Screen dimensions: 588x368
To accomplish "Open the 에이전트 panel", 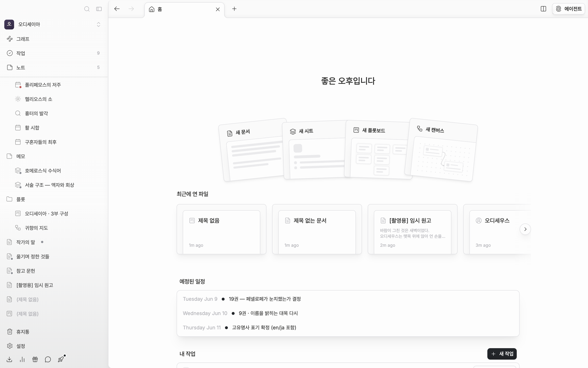I will point(569,9).
